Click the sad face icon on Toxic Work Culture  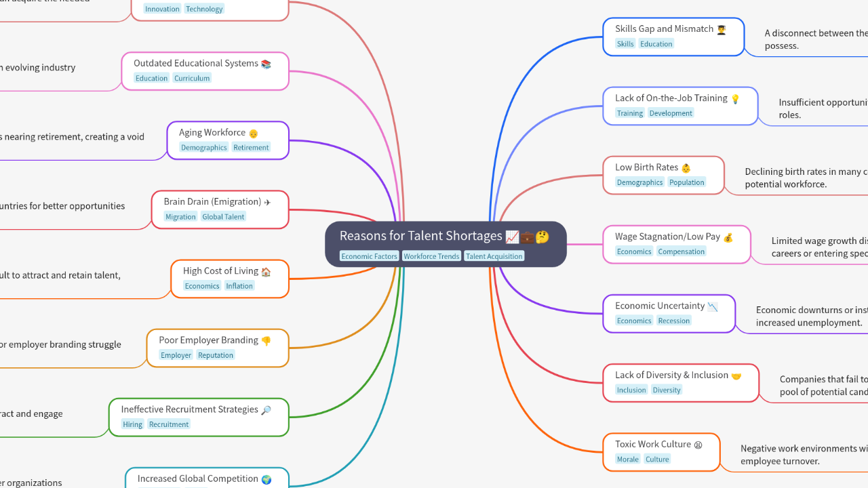[x=698, y=445]
